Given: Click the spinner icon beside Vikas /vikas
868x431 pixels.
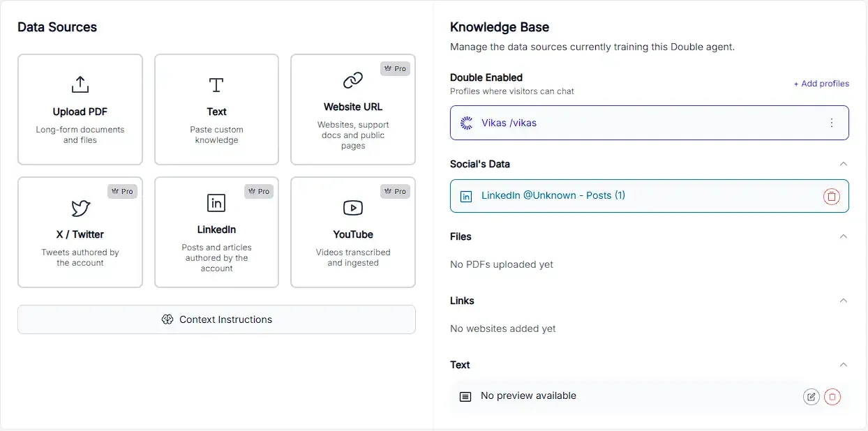Looking at the screenshot, I should pyautogui.click(x=467, y=123).
